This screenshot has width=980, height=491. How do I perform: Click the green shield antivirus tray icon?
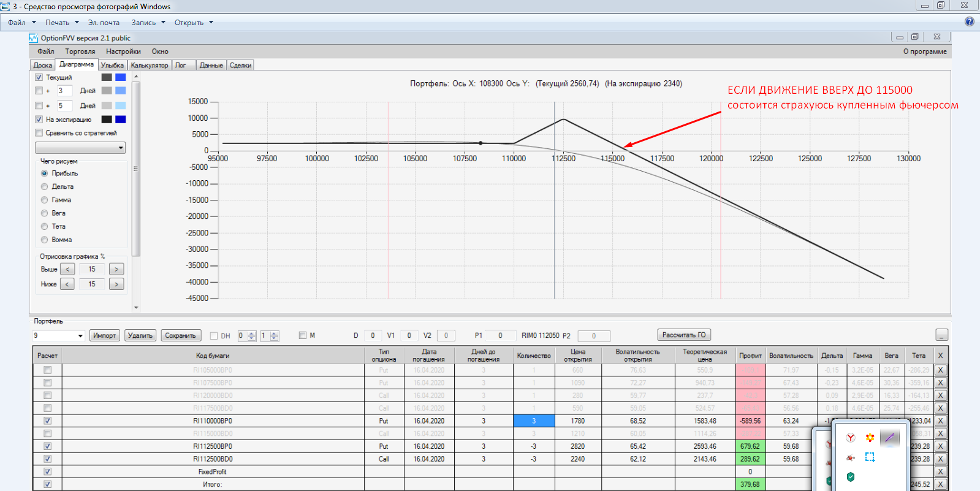tap(851, 477)
